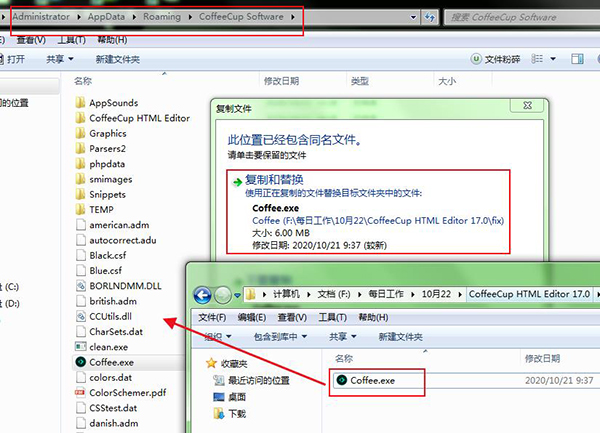The width and height of the screenshot is (600, 433).
Task: Click 新建文件夹 in back window toolbar
Action: (x=118, y=59)
